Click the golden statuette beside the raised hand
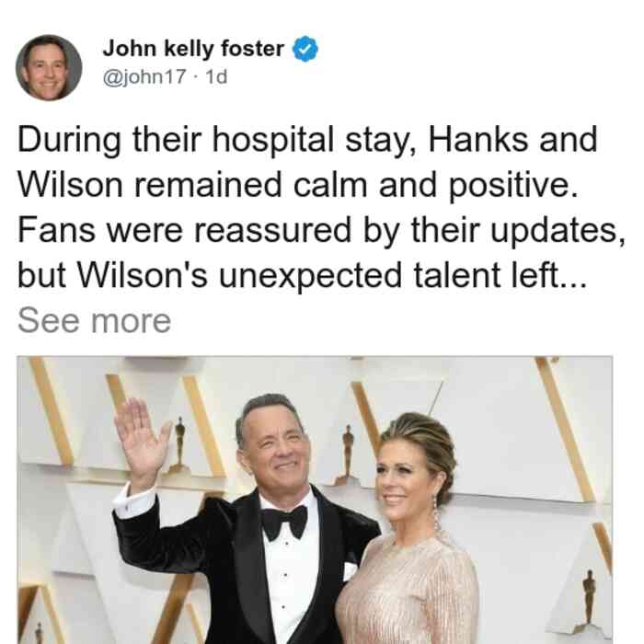 pos(179,444)
